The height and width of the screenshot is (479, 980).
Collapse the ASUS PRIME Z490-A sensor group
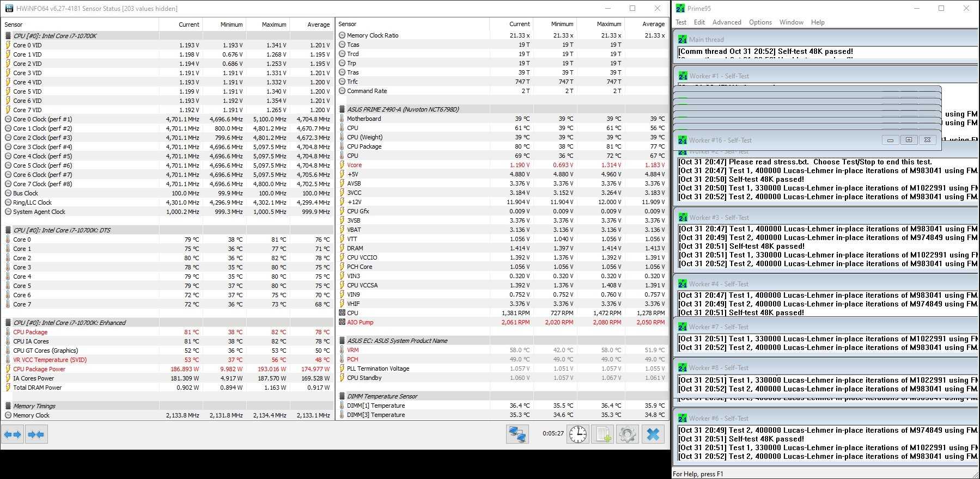(342, 109)
